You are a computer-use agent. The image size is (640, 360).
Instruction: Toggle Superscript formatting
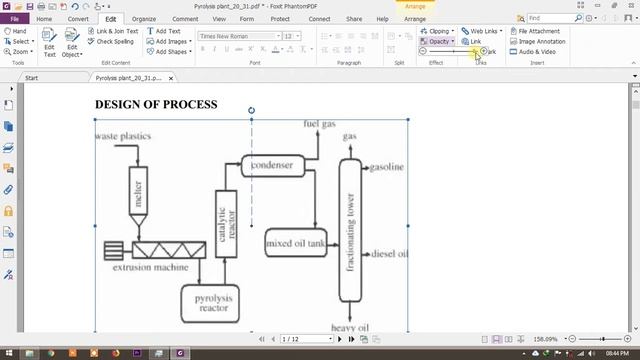coord(251,49)
